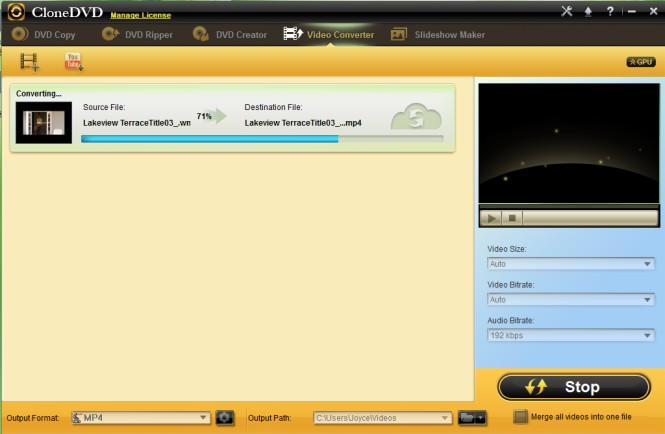The height and width of the screenshot is (434, 665).
Task: Click the conversion progress bar
Action: coord(262,139)
